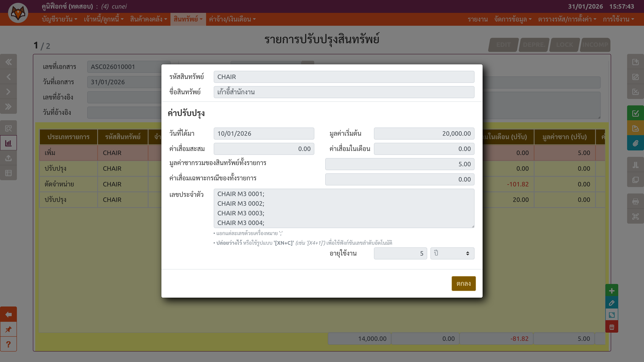Click the อายุใช้งาน number field
The height and width of the screenshot is (362, 644).
(400, 253)
